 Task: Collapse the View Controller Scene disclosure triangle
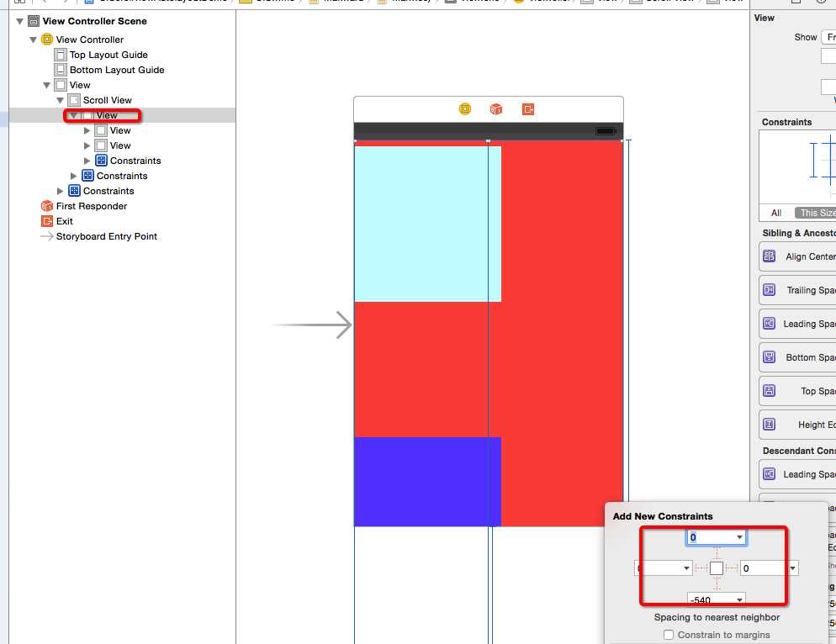coord(19,21)
